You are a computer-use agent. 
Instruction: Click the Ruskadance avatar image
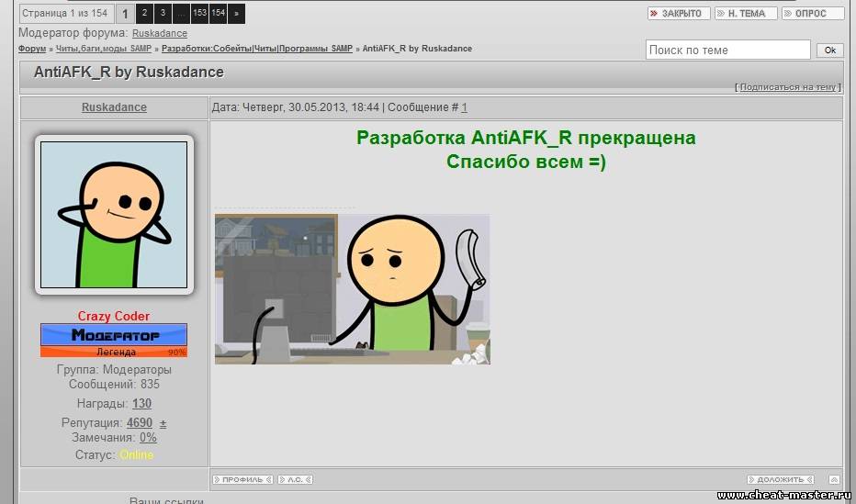[114, 216]
